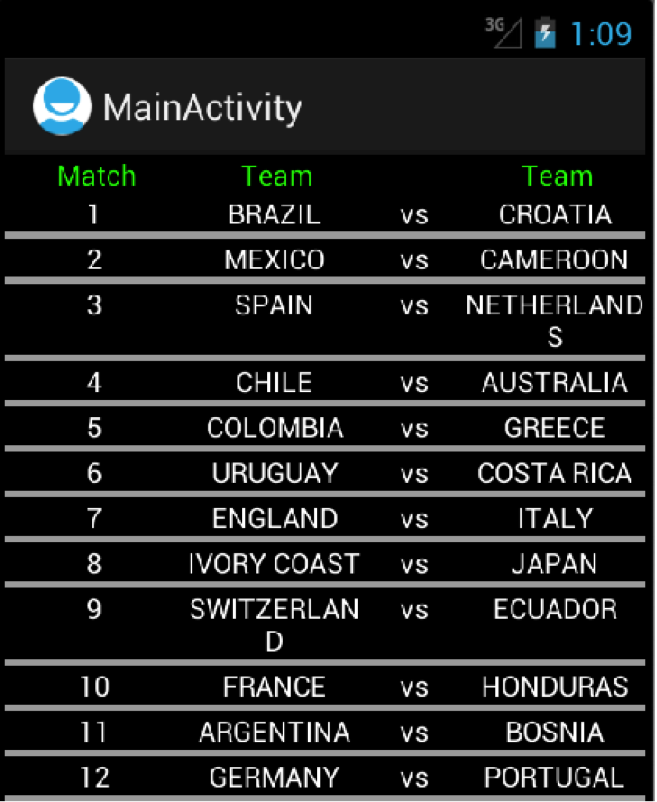Choose HONDURAS in match 10
657x802 pixels.
click(555, 687)
